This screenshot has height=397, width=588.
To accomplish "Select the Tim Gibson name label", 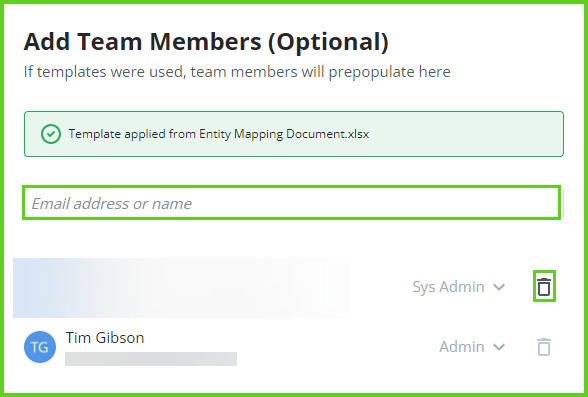I will [105, 338].
